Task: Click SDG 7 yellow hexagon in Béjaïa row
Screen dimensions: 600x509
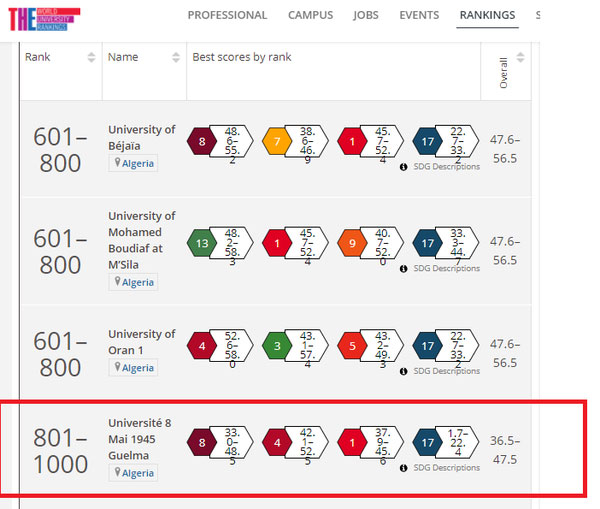Action: tap(277, 141)
